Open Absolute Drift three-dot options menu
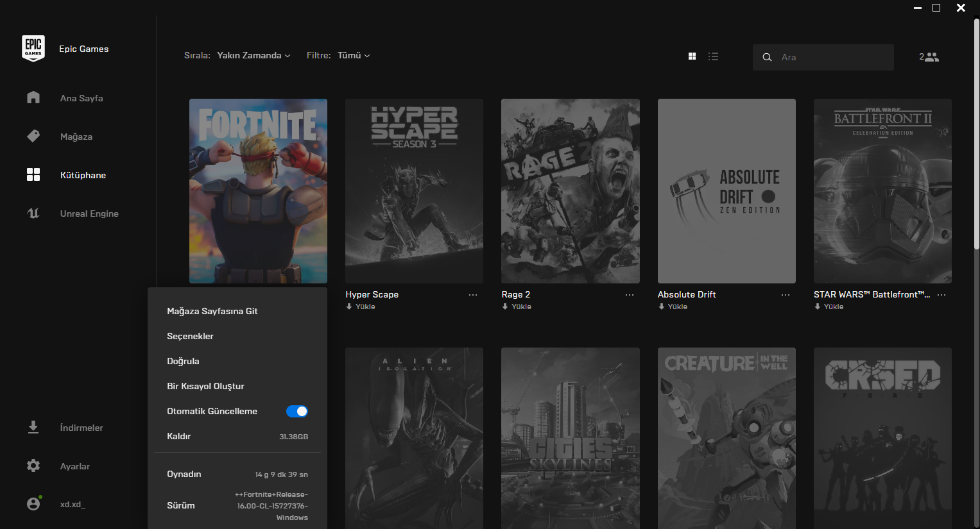 tap(786, 295)
